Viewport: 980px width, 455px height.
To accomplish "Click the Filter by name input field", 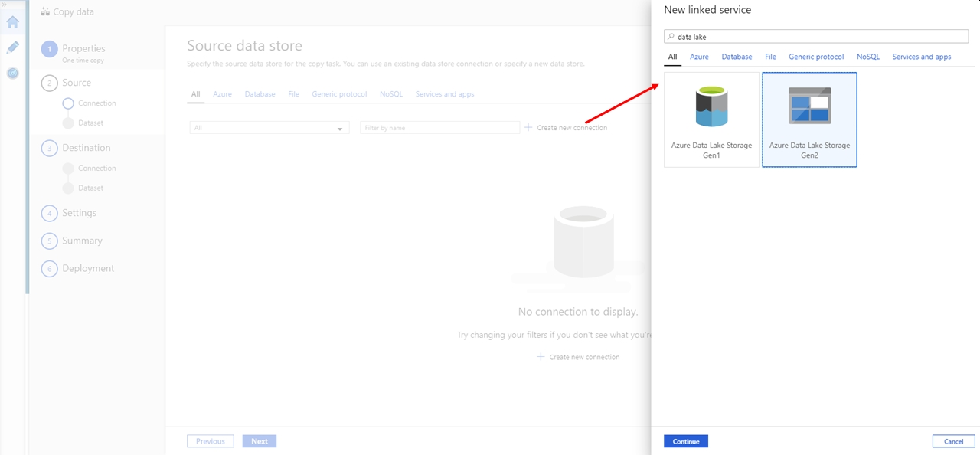I will pyautogui.click(x=439, y=127).
